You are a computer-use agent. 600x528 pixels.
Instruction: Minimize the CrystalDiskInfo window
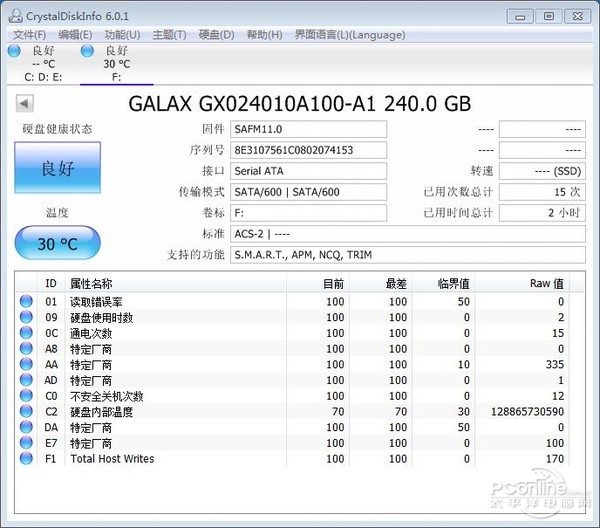[x=520, y=16]
